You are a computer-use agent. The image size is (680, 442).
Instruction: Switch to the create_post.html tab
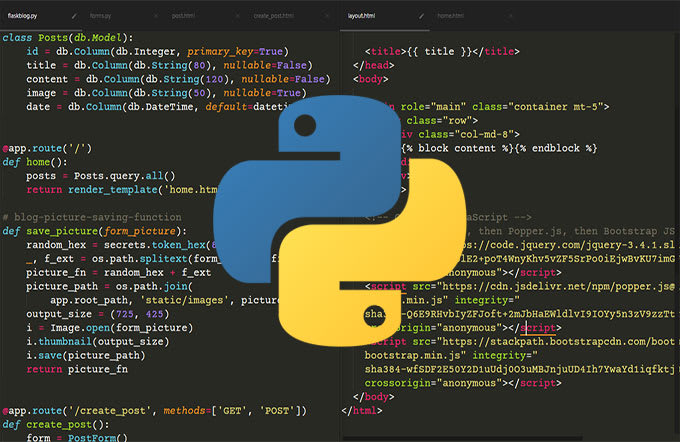[274, 16]
